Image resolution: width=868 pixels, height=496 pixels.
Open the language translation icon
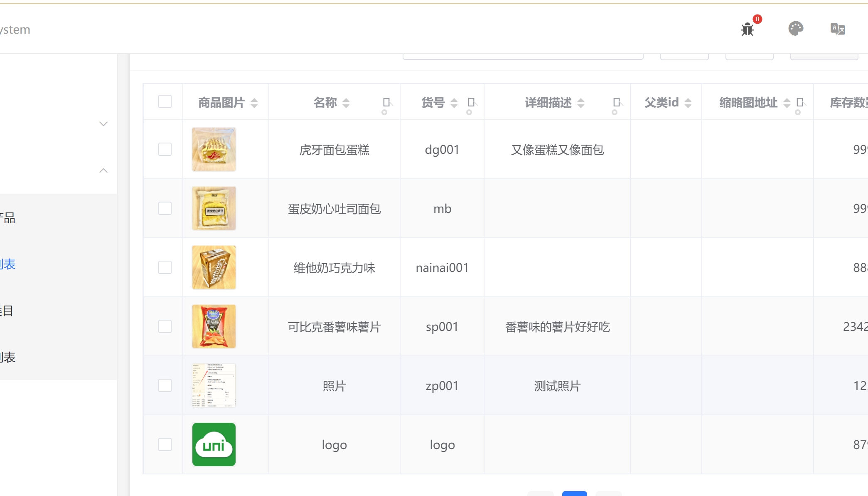(x=837, y=29)
